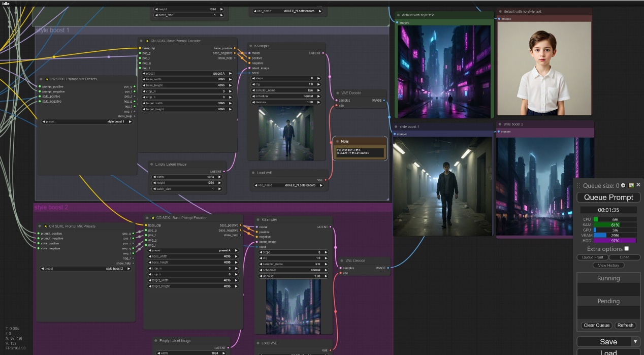
Task: Open the Save dropdown arrow
Action: 634,341
